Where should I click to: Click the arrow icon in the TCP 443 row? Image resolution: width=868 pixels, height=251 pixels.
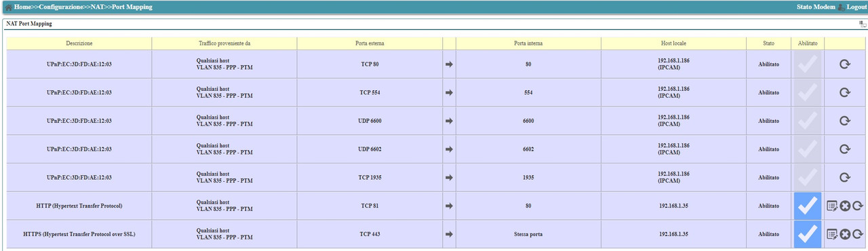point(449,235)
